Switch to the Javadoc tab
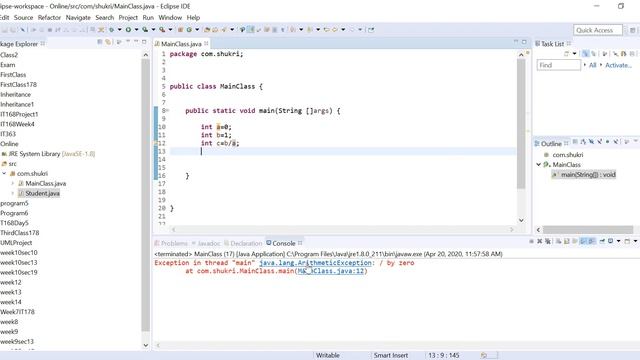The height and width of the screenshot is (360, 640). click(206, 243)
